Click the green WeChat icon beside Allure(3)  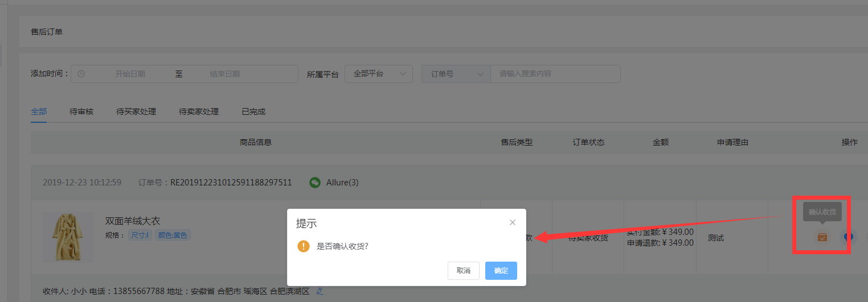point(315,183)
